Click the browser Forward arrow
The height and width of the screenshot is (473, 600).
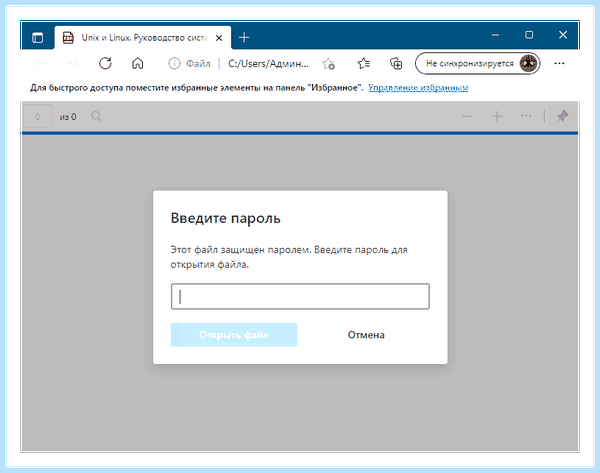pos(72,63)
